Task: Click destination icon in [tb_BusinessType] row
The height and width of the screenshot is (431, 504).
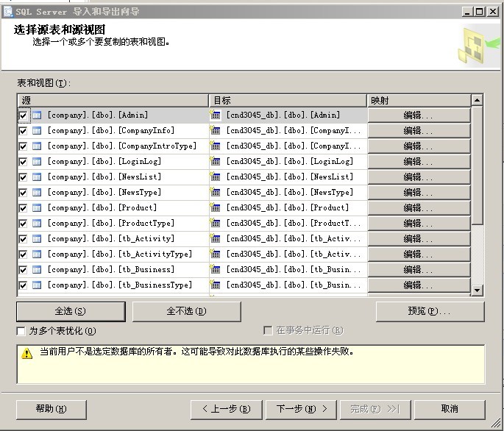Action: point(215,284)
